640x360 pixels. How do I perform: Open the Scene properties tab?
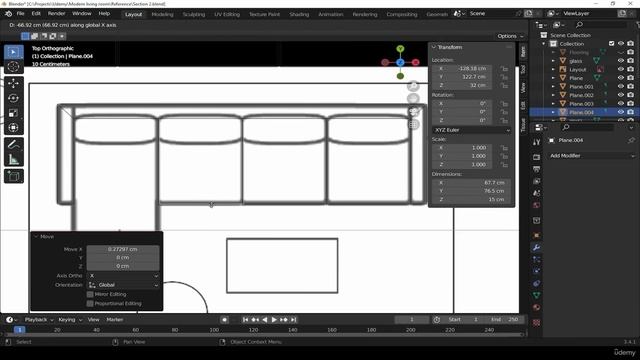click(x=536, y=193)
